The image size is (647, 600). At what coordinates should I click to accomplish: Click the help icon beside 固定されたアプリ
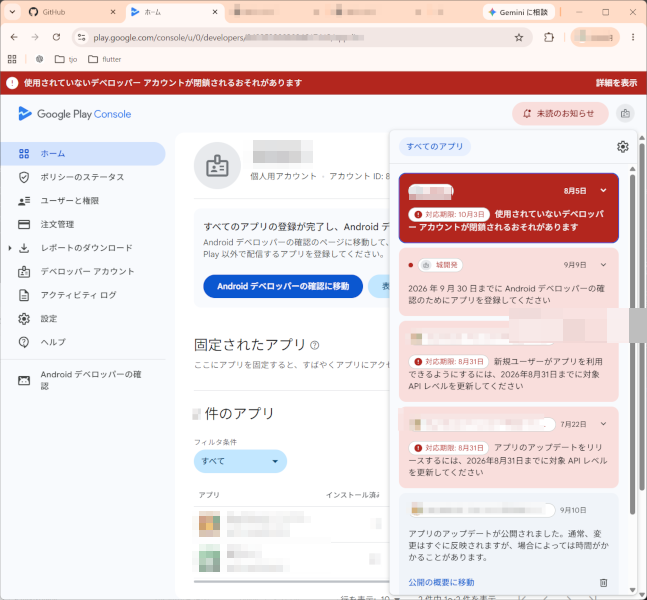[314, 345]
